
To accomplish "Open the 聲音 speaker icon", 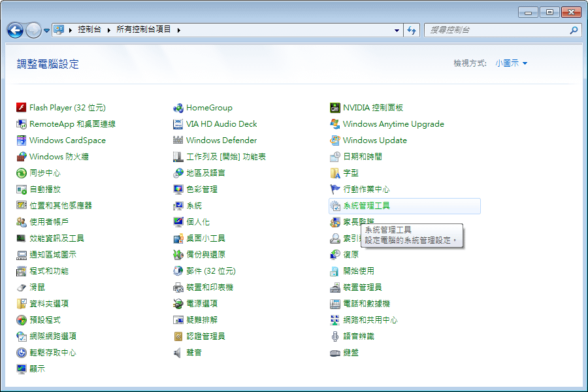I will (x=178, y=353).
